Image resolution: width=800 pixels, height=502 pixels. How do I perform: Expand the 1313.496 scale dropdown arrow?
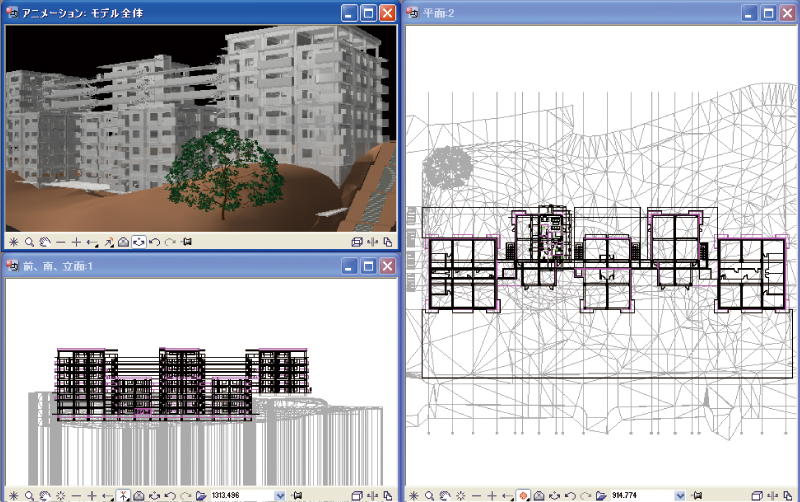point(280,495)
